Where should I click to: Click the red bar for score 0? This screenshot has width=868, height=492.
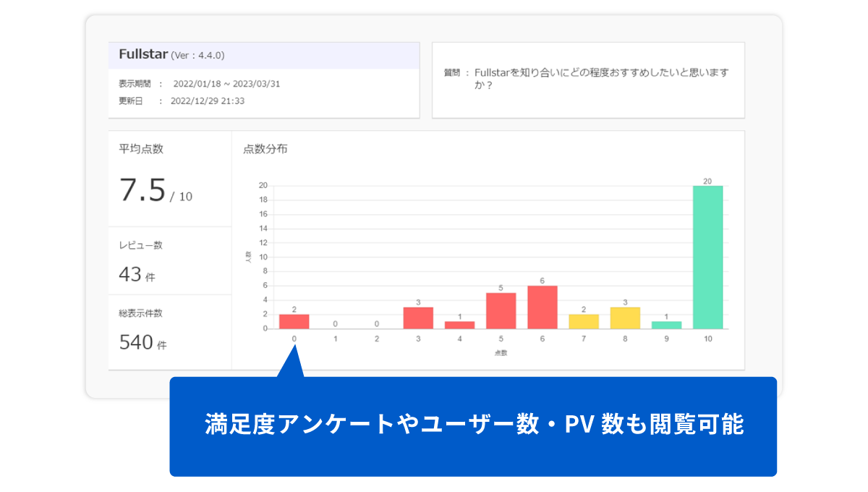click(x=294, y=321)
